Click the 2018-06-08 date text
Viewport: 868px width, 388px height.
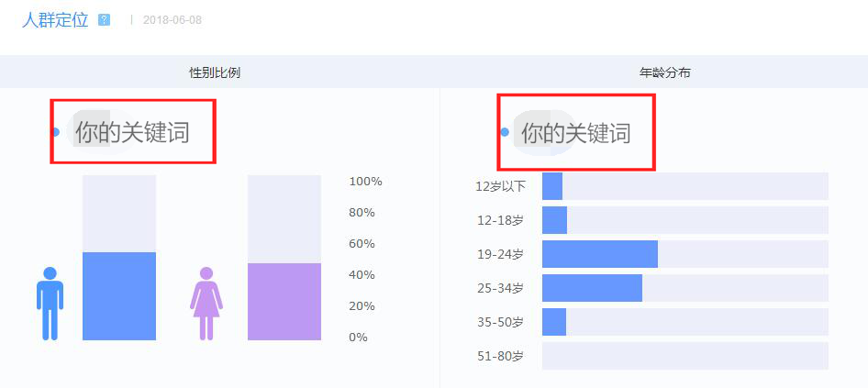point(172,20)
